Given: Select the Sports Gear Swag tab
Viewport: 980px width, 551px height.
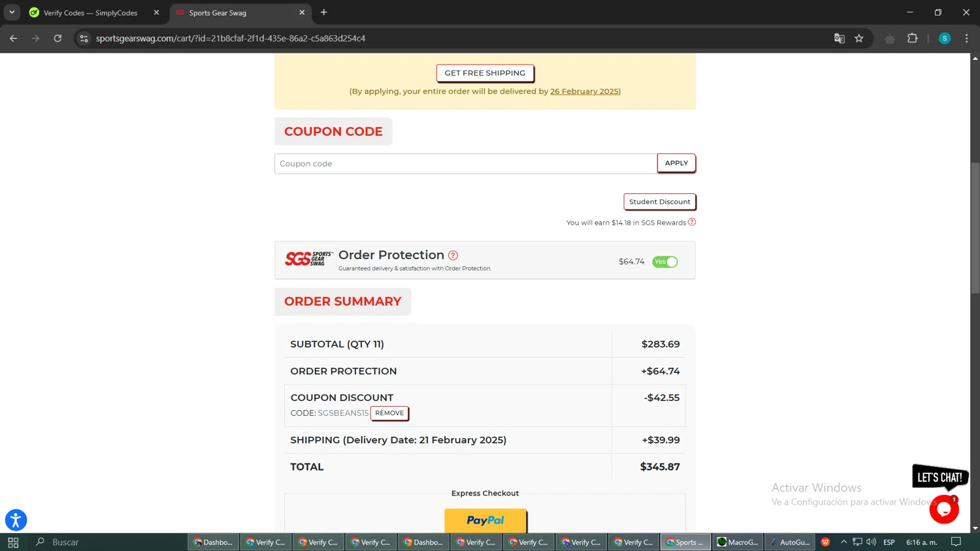Looking at the screenshot, I should [240, 12].
